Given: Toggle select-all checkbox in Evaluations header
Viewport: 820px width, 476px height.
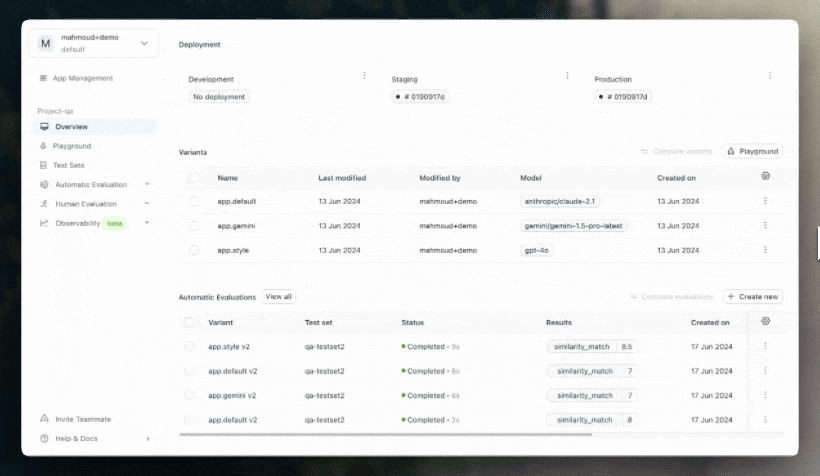Looking at the screenshot, I should click(189, 322).
